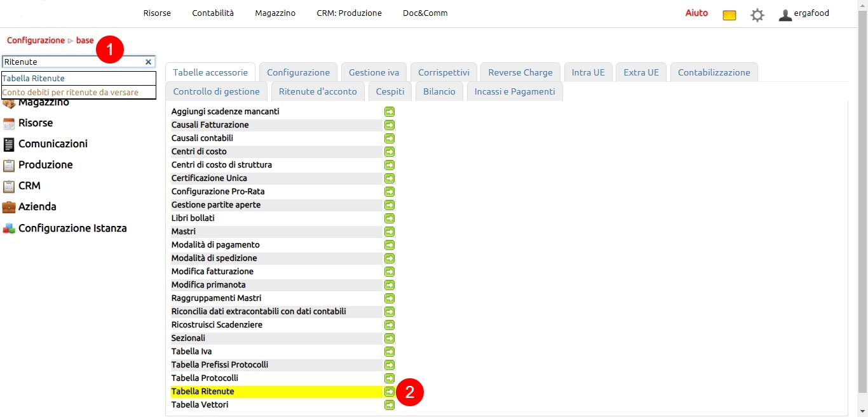This screenshot has width=868, height=417.
Task: Click the highlighted Tabella Ritenute row label
Action: pos(203,392)
